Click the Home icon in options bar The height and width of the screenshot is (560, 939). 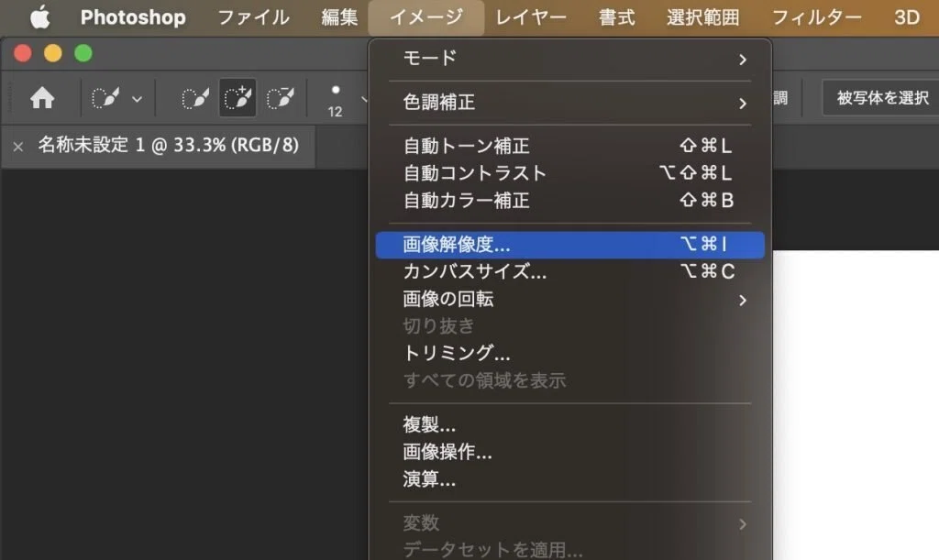[x=42, y=97]
